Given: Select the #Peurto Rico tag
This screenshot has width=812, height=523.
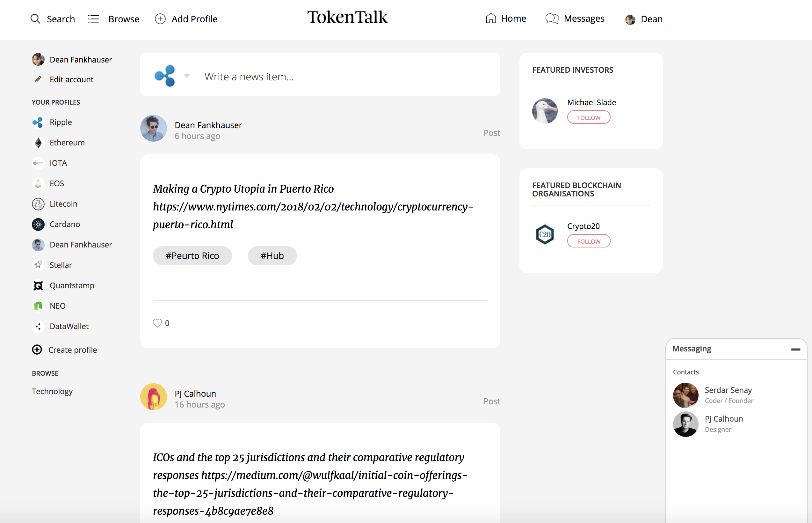Looking at the screenshot, I should click(x=192, y=256).
